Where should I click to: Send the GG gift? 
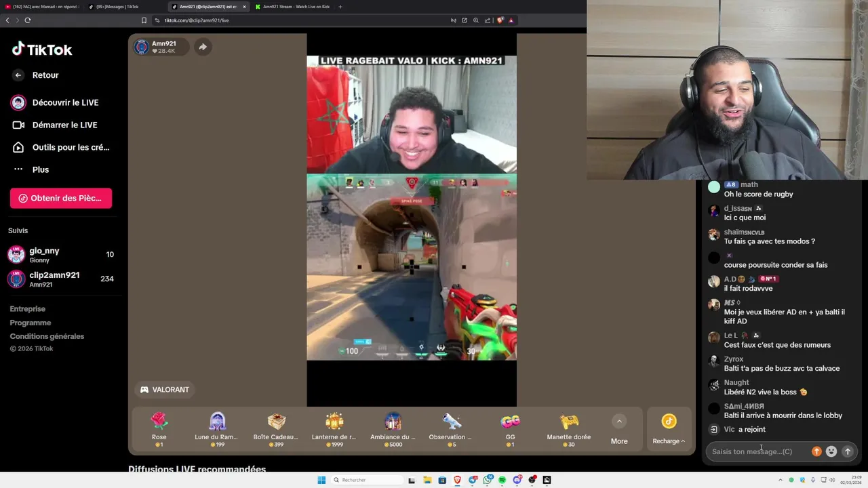510,429
